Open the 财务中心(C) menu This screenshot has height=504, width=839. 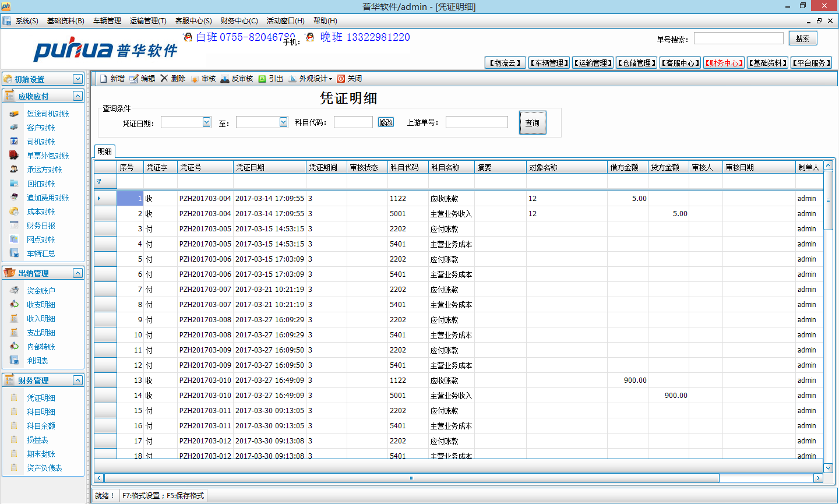click(x=239, y=21)
